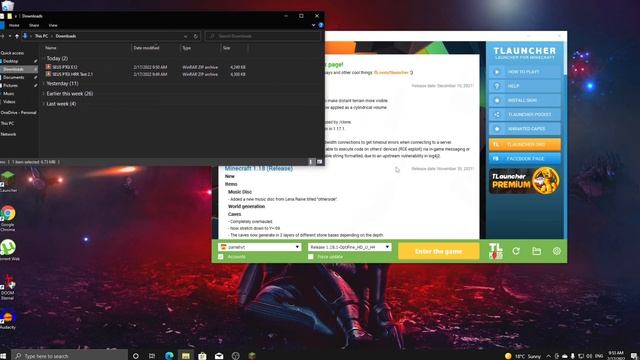Click the taskbar search box
This screenshot has width=640, height=360.
tap(69, 356)
